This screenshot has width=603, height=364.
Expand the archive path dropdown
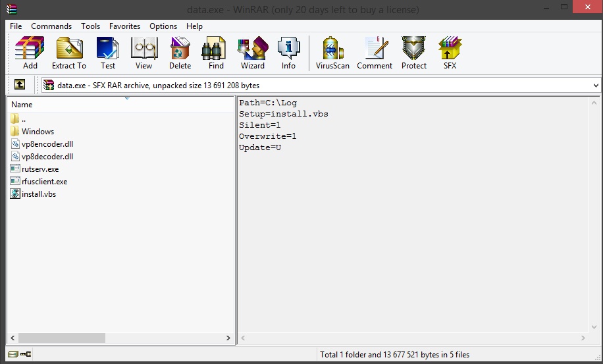596,86
